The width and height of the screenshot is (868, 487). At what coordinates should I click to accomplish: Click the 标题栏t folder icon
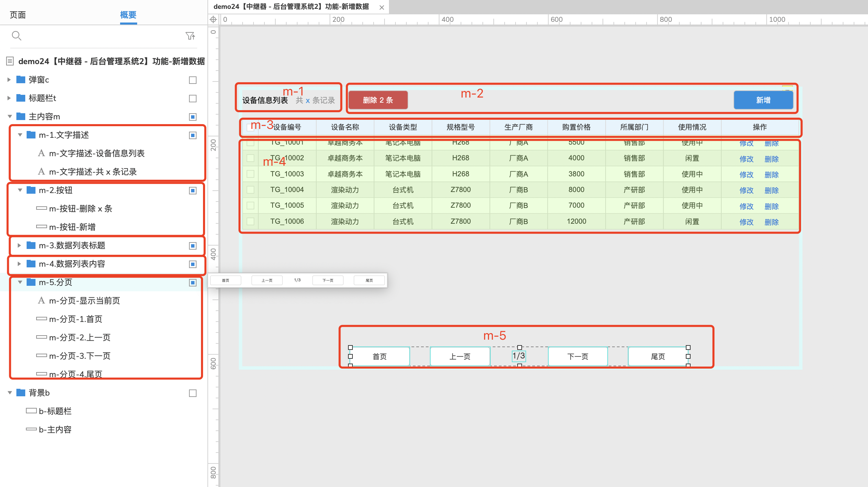(21, 98)
